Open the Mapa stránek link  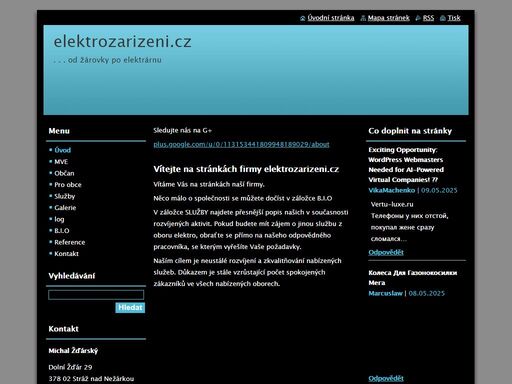[x=388, y=18]
